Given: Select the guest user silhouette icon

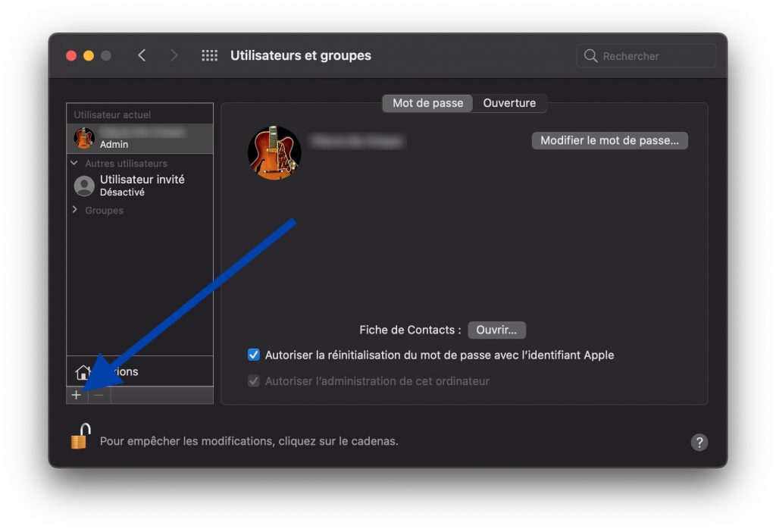Looking at the screenshot, I should [84, 186].
